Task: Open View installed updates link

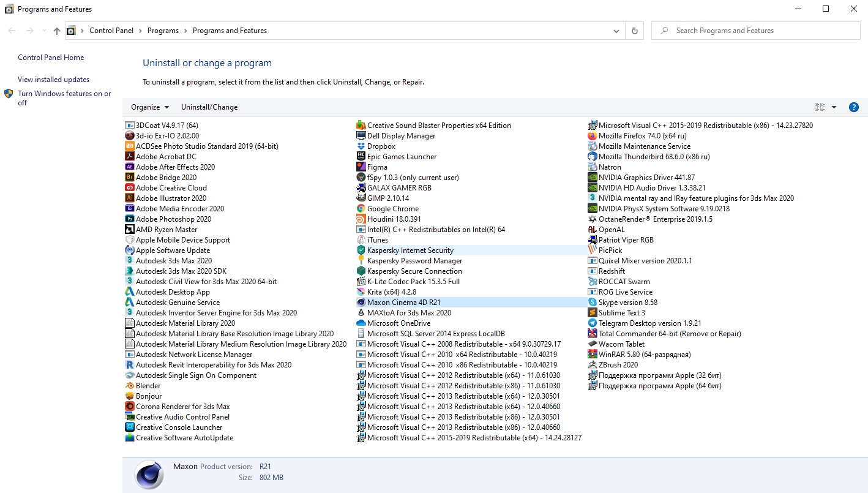Action: (x=54, y=80)
